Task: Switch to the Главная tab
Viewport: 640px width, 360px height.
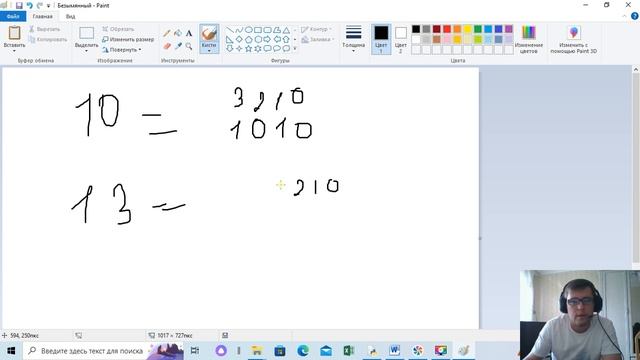Action: (42, 16)
